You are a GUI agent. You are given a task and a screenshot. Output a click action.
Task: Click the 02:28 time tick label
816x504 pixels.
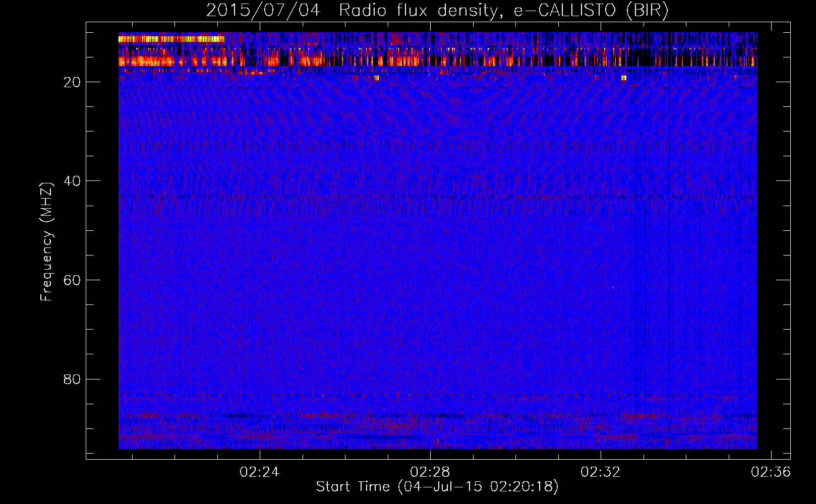(x=430, y=472)
